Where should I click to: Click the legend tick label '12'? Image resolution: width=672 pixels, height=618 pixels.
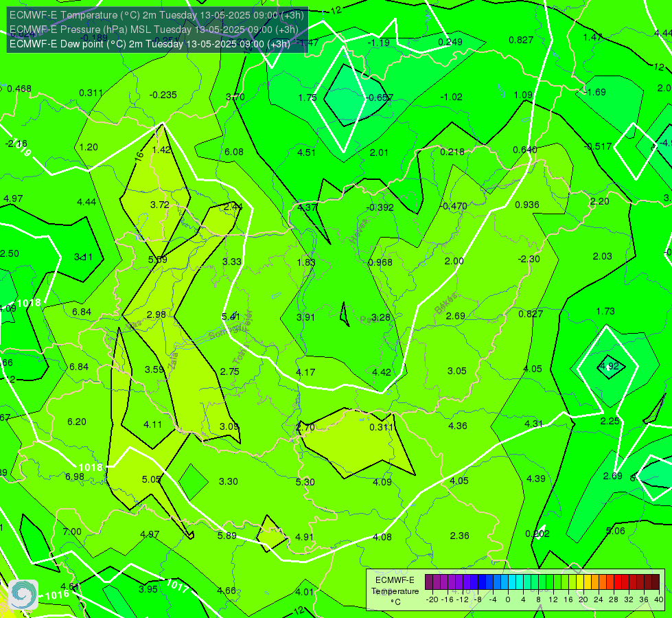pyautogui.click(x=553, y=599)
